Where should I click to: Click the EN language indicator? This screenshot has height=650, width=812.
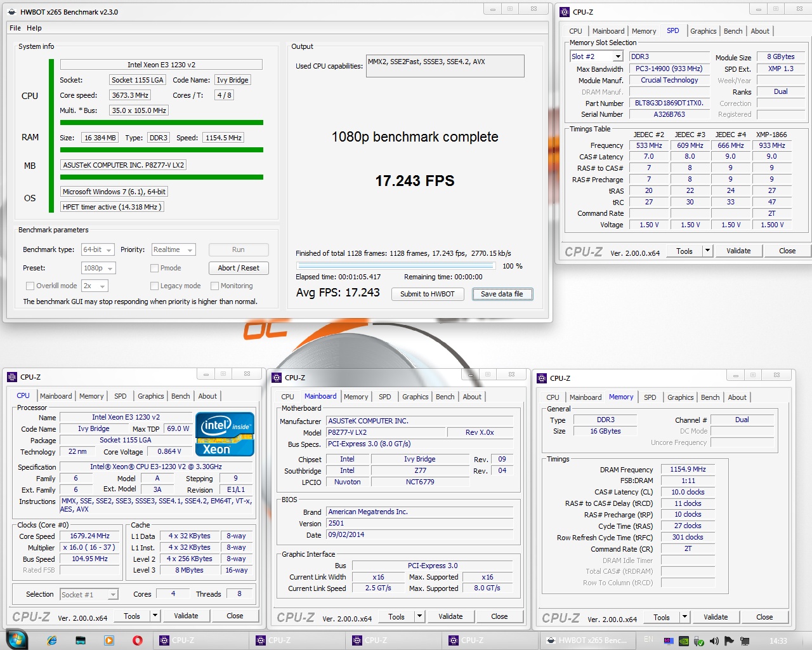pyautogui.click(x=648, y=639)
